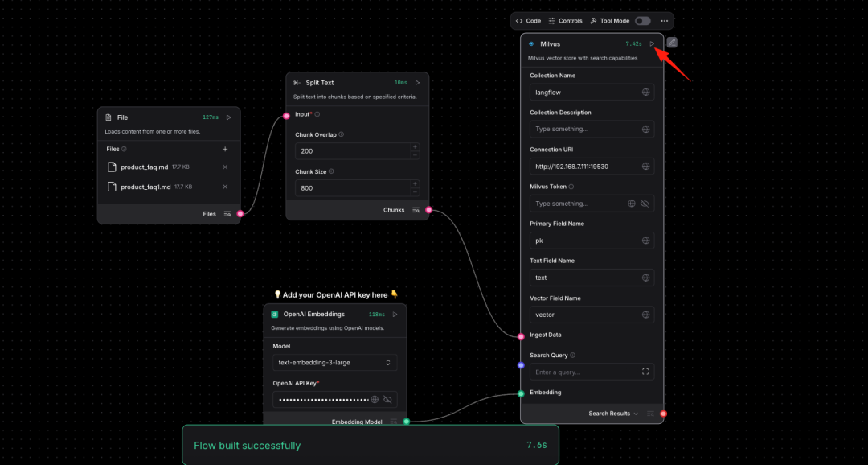Show Milvus Token info icon
868x465 pixels.
coord(571,187)
